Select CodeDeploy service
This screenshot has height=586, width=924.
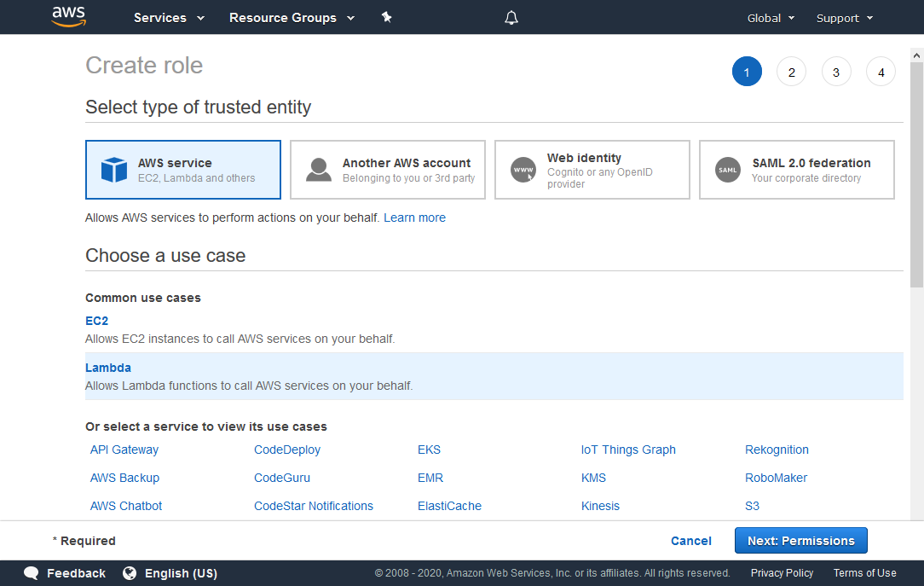pyautogui.click(x=287, y=450)
